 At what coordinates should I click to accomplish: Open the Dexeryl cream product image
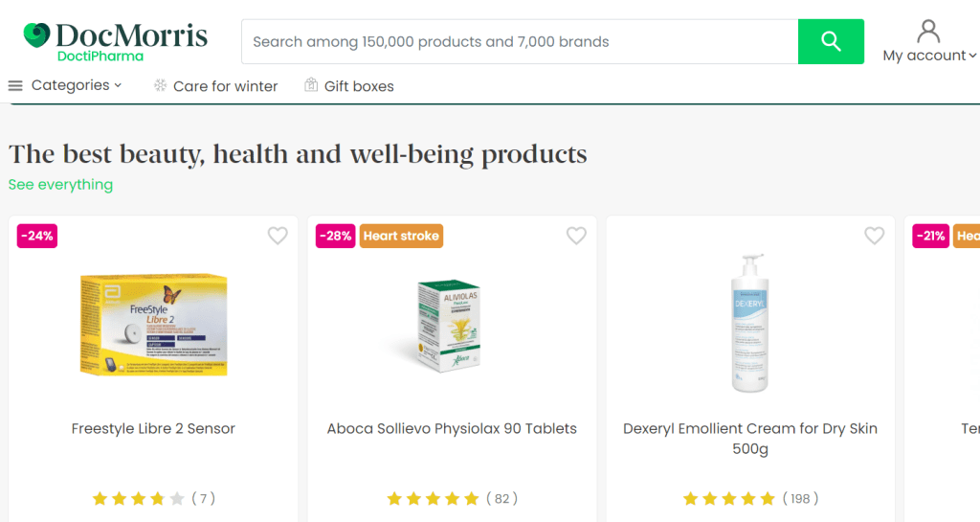click(x=750, y=324)
